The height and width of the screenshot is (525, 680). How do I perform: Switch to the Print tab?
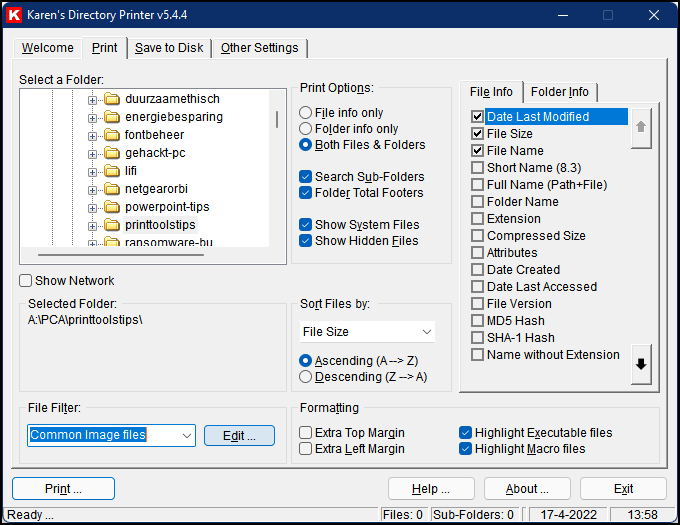105,48
